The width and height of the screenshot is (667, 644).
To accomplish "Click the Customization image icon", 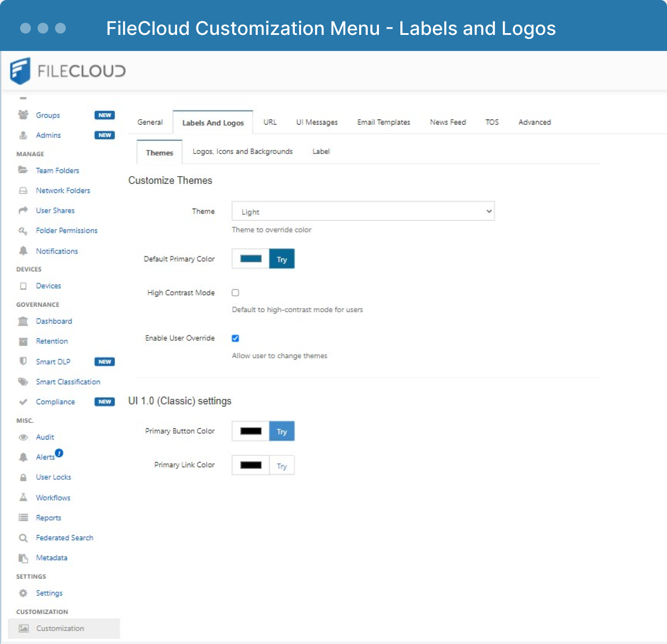I will coord(24,628).
